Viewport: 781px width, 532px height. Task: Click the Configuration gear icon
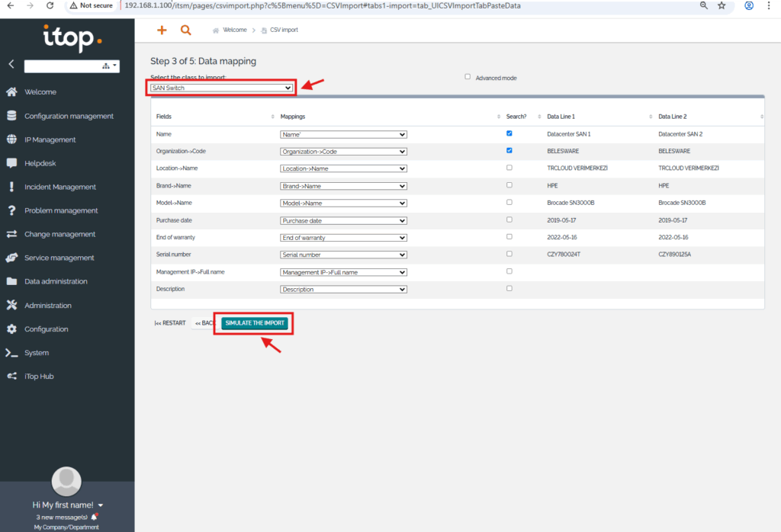tap(11, 328)
